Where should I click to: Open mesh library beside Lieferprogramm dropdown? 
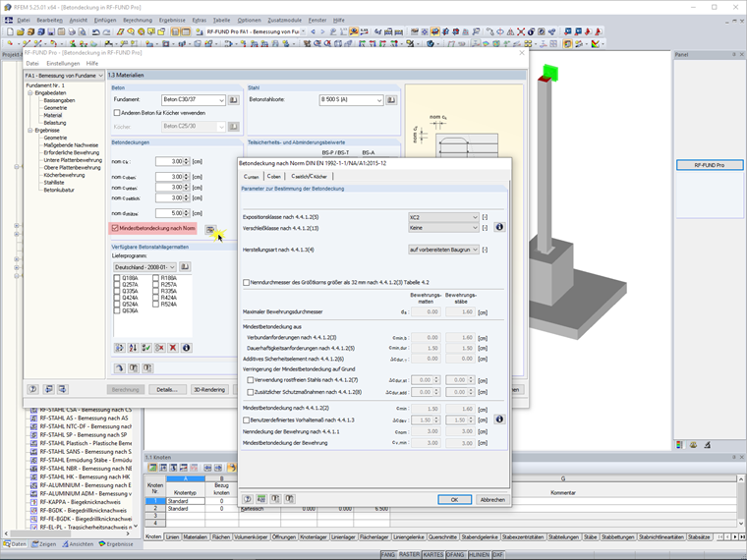185,266
